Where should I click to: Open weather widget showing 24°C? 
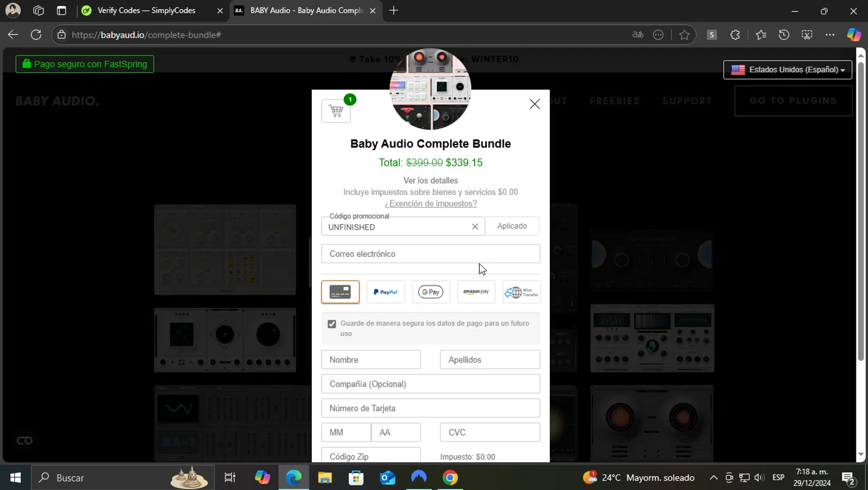click(x=639, y=478)
